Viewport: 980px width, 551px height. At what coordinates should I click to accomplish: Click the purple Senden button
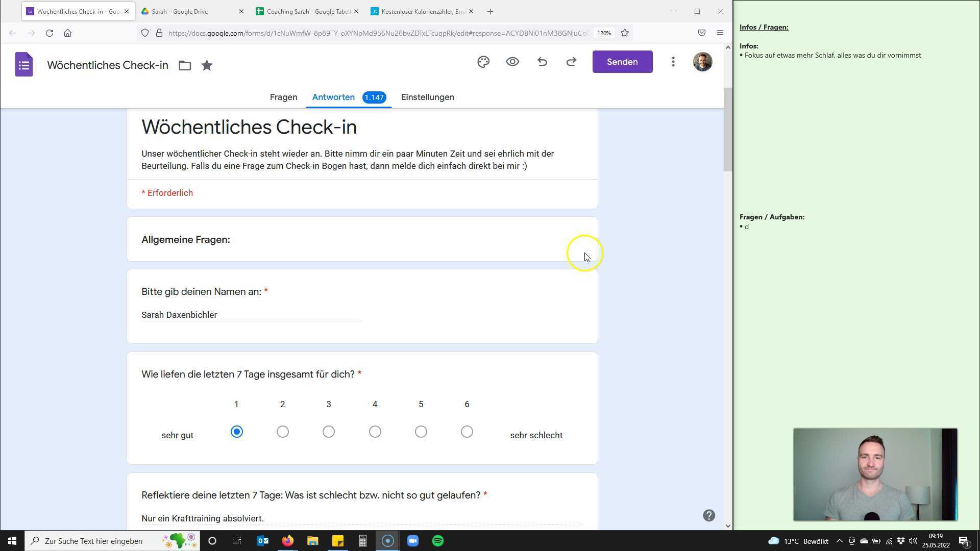[622, 62]
